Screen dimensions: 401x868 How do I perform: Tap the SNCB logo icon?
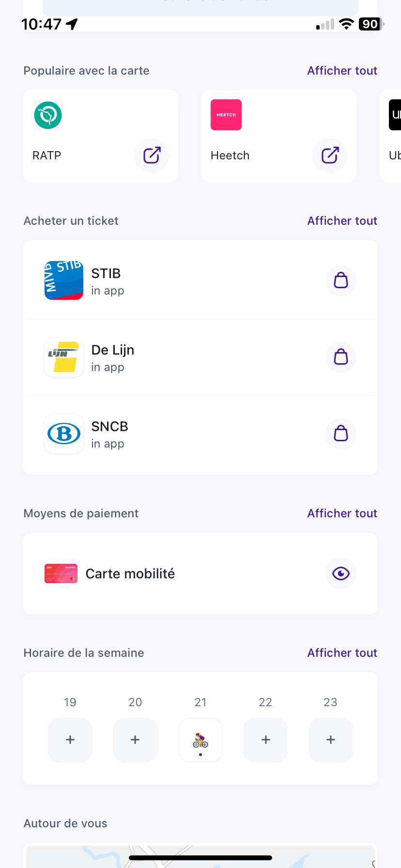pyautogui.click(x=64, y=434)
